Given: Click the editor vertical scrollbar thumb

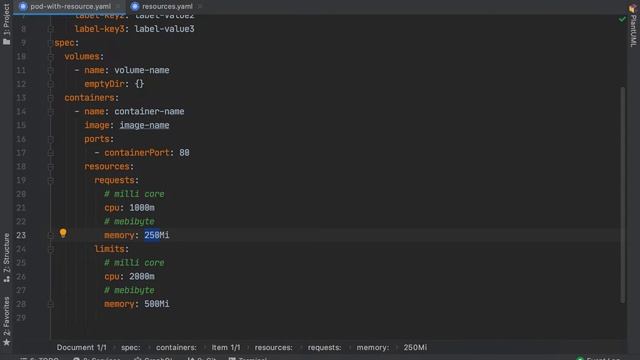Looking at the screenshot, I should coord(622,195).
